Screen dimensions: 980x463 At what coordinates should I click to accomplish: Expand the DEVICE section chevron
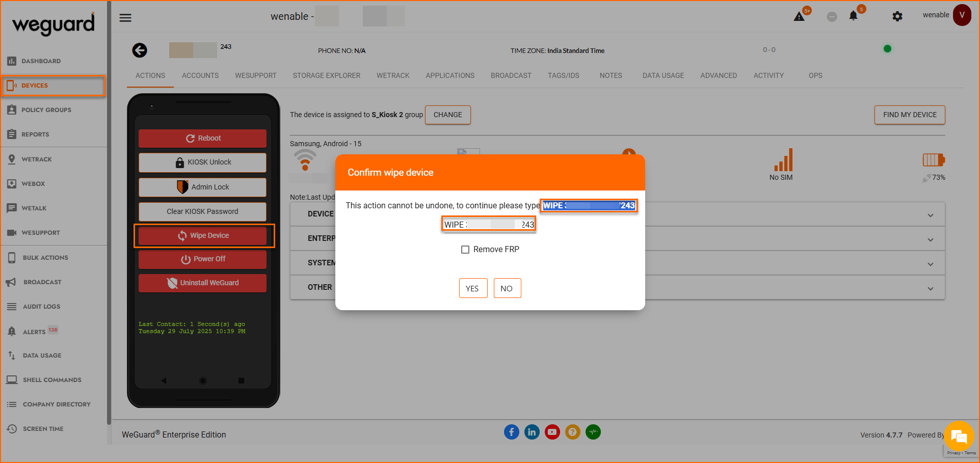point(931,215)
